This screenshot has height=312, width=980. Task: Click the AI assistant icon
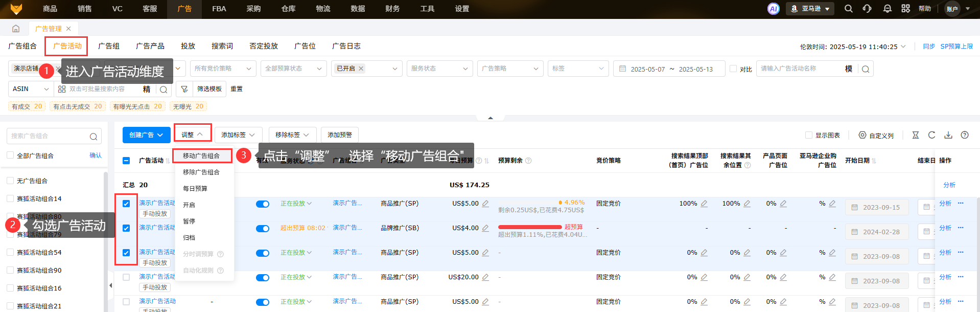773,9
